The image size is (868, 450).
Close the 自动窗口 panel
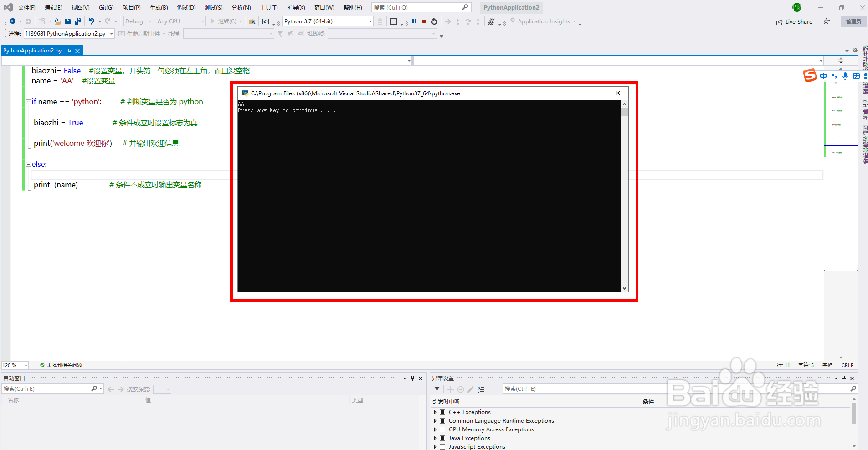click(x=421, y=378)
